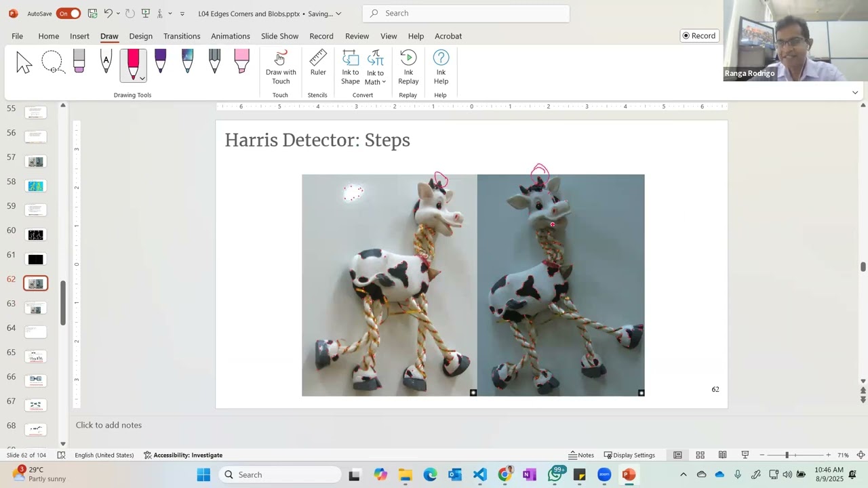The width and height of the screenshot is (868, 488).
Task: Select the galaxy blue pen
Action: tap(187, 62)
